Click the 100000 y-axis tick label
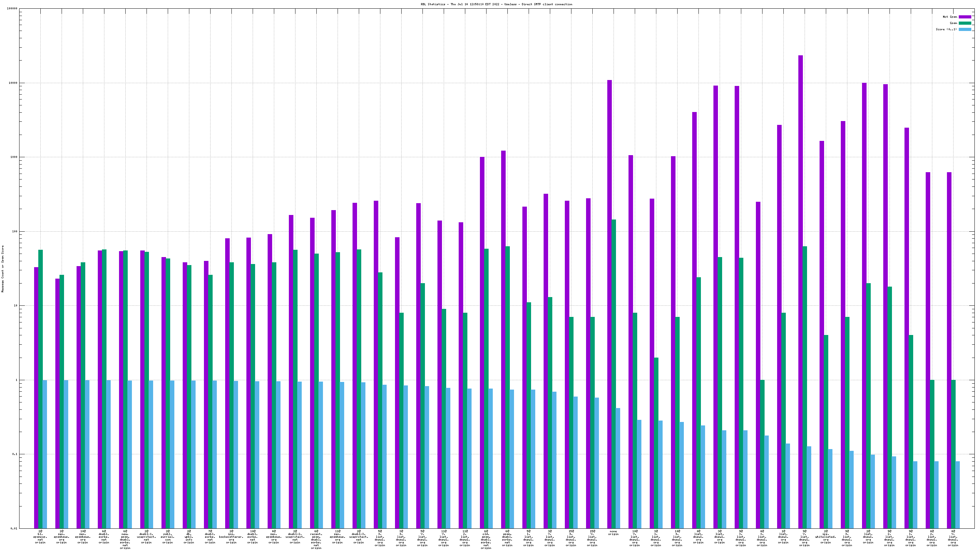The width and height of the screenshot is (980, 551). 12,9
